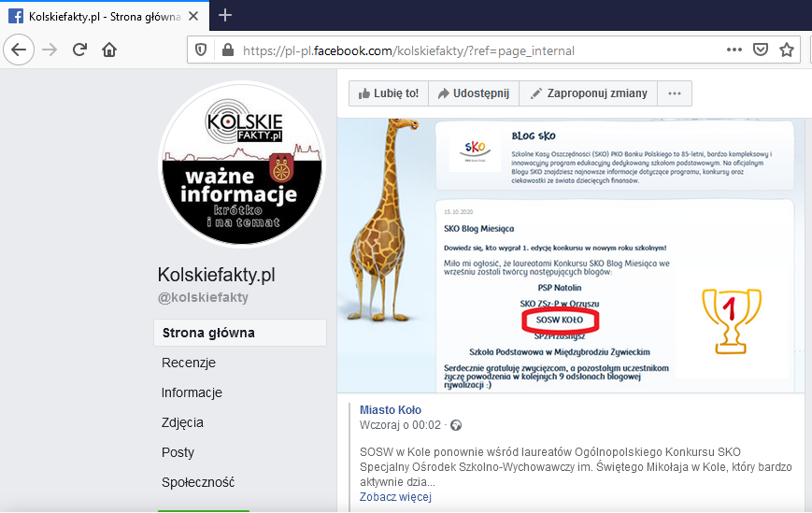Go back with the browser back arrow
Viewport: 812px width, 513px height.
point(19,50)
